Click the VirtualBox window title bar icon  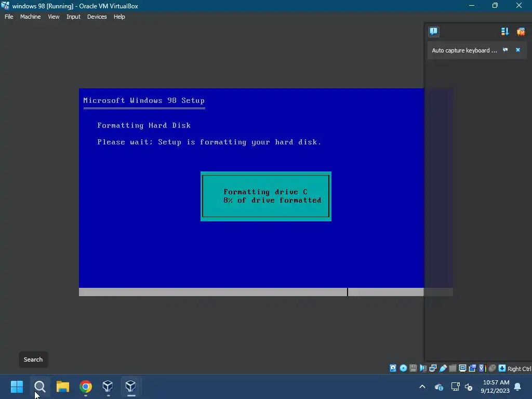tap(5, 6)
